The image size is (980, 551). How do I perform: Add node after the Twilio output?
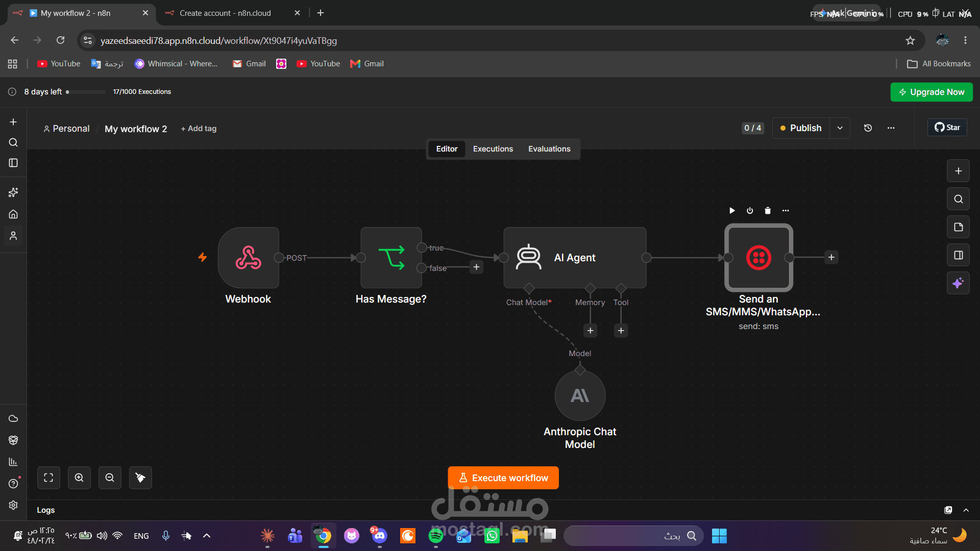pyautogui.click(x=831, y=257)
